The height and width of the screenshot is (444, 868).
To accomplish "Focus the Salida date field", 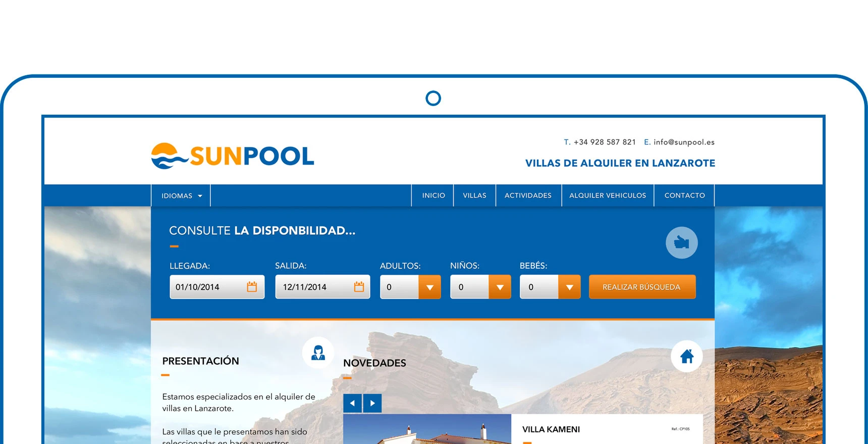I will pyautogui.click(x=322, y=287).
